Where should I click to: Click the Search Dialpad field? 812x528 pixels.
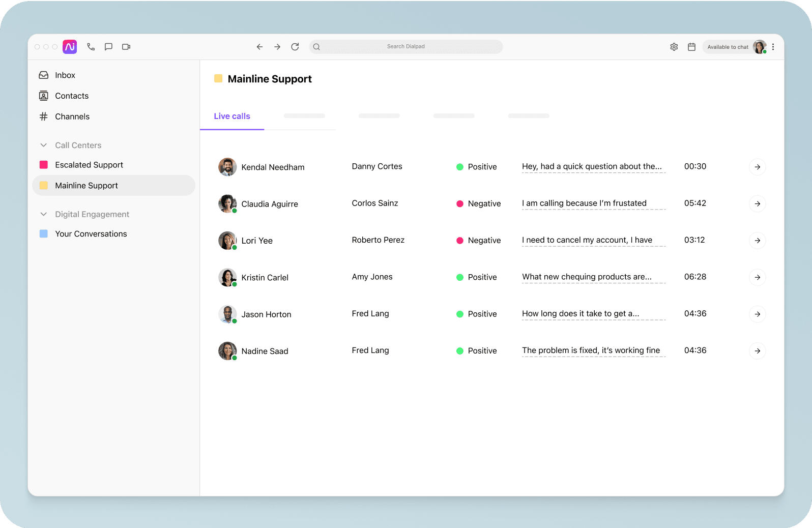405,47
